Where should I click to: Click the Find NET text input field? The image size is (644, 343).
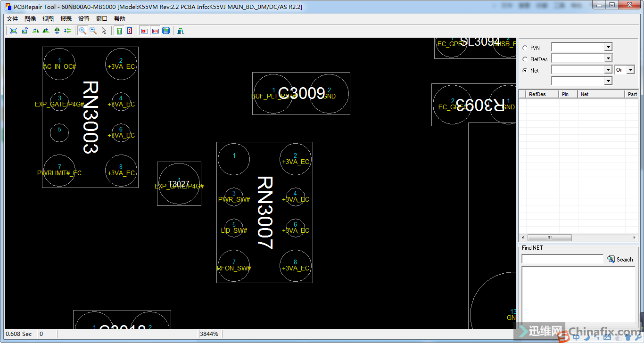point(562,259)
